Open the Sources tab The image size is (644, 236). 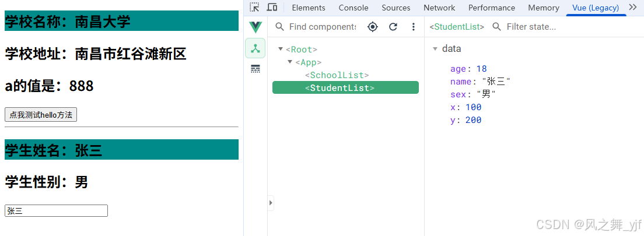click(396, 8)
